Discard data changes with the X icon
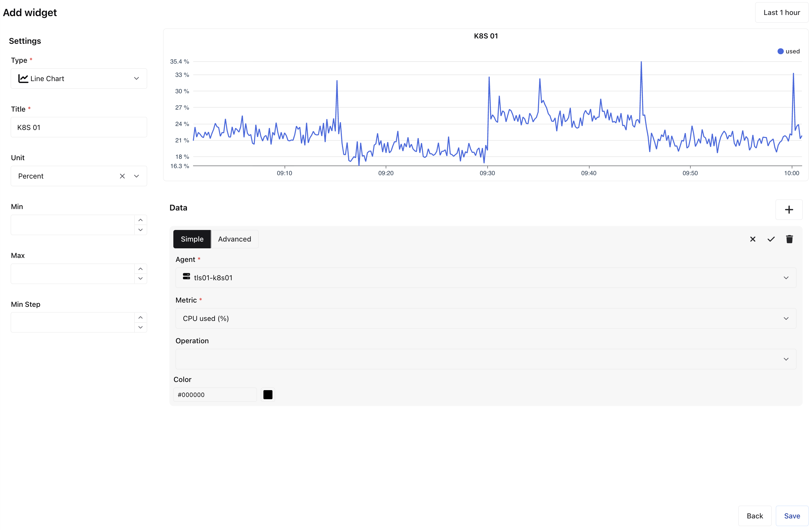 [753, 239]
